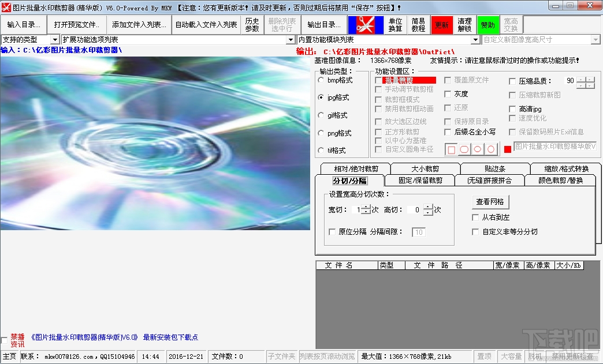Screen dimensions: 603x364
Task: Open 简易教程 simple tutorial
Action: click(418, 25)
